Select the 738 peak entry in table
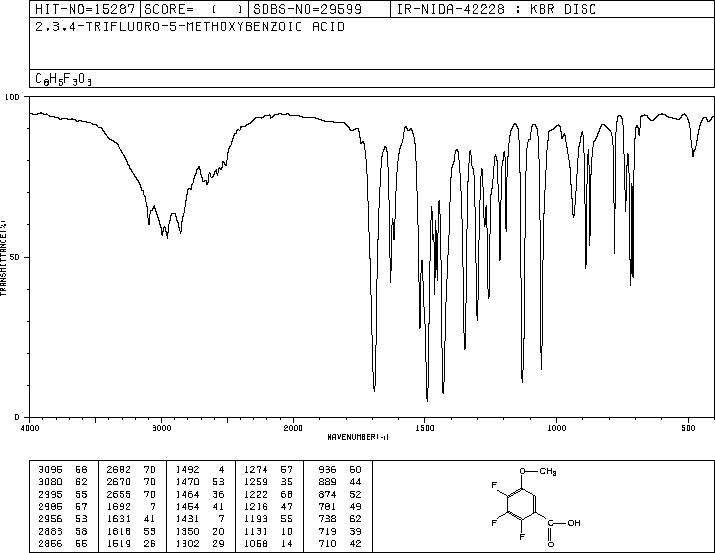Image resolution: width=715 pixels, height=553 pixels. (x=340, y=519)
